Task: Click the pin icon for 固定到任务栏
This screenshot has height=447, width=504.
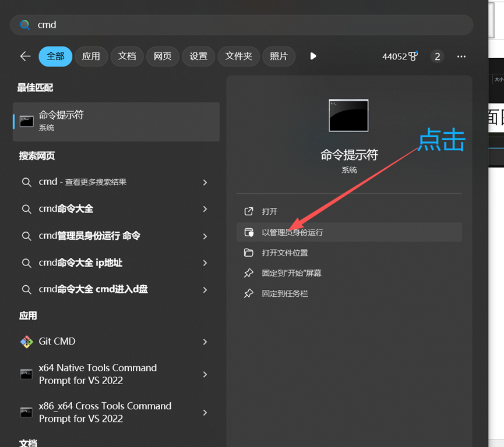Action: [248, 293]
